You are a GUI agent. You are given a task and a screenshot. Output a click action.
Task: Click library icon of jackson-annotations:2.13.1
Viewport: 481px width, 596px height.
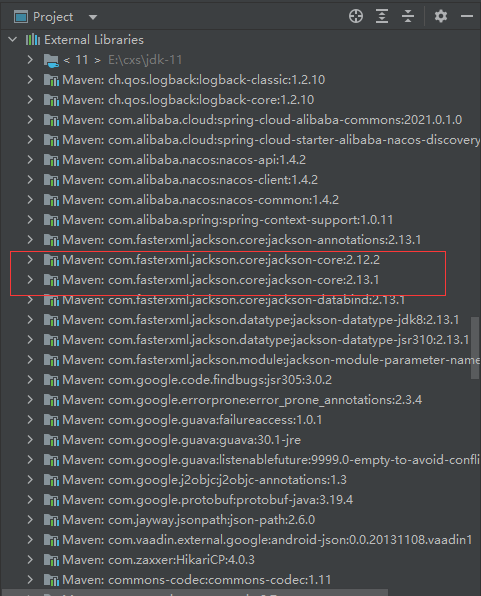(x=51, y=240)
